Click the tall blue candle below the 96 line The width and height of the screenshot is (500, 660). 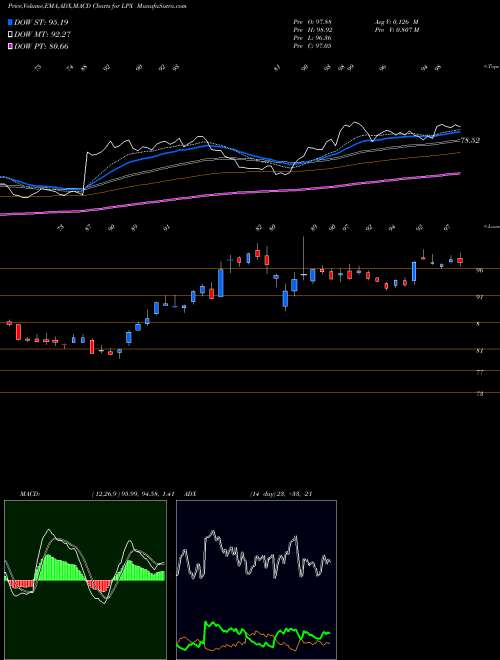pyautogui.click(x=221, y=283)
